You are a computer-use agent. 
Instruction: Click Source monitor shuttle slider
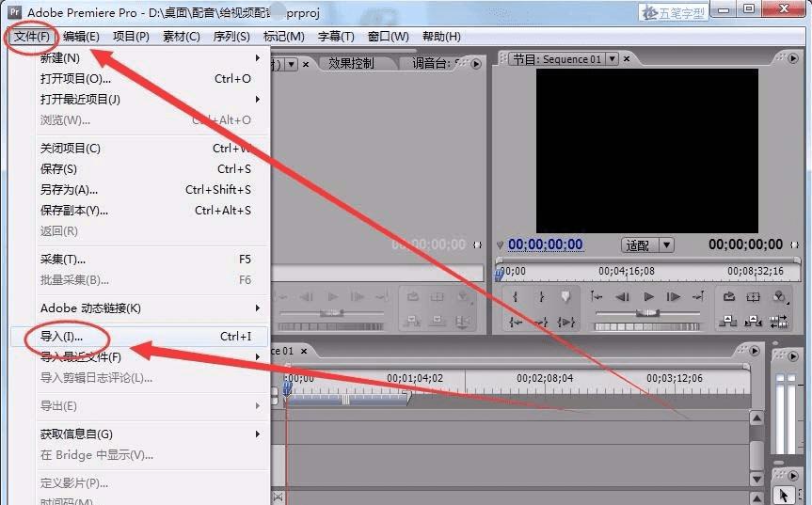coord(332,312)
